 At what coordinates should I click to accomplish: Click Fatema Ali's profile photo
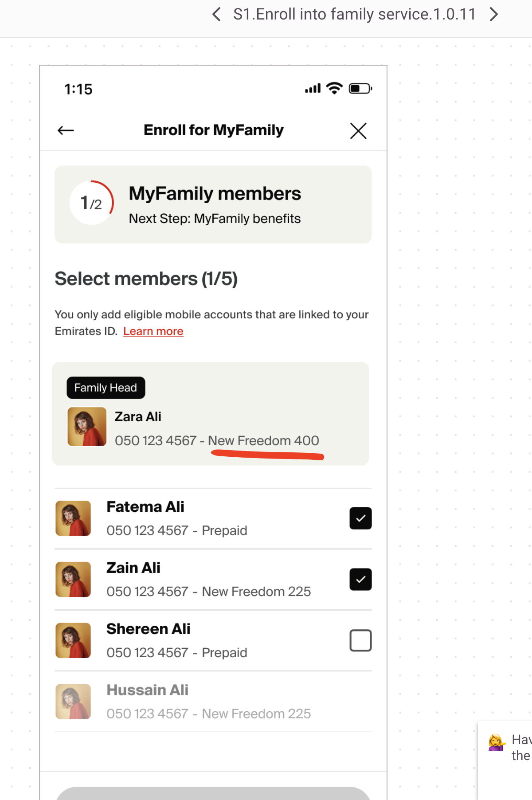[73, 518]
